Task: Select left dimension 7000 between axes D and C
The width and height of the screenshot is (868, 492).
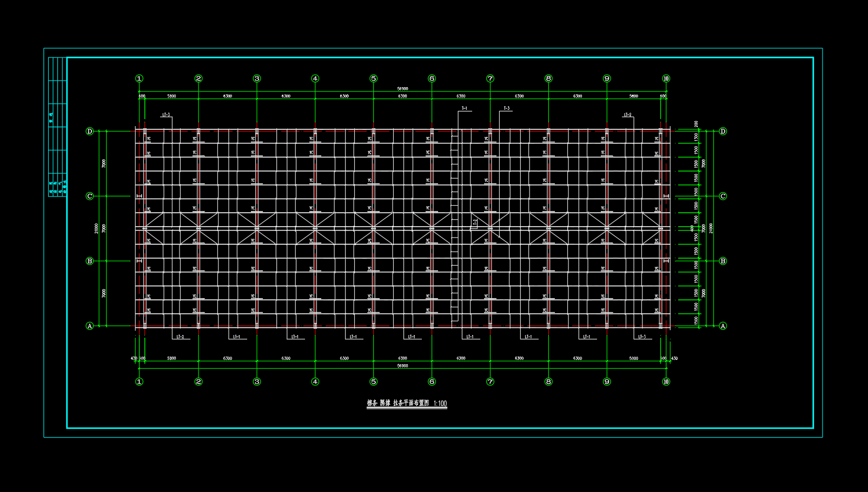Action: pyautogui.click(x=104, y=163)
